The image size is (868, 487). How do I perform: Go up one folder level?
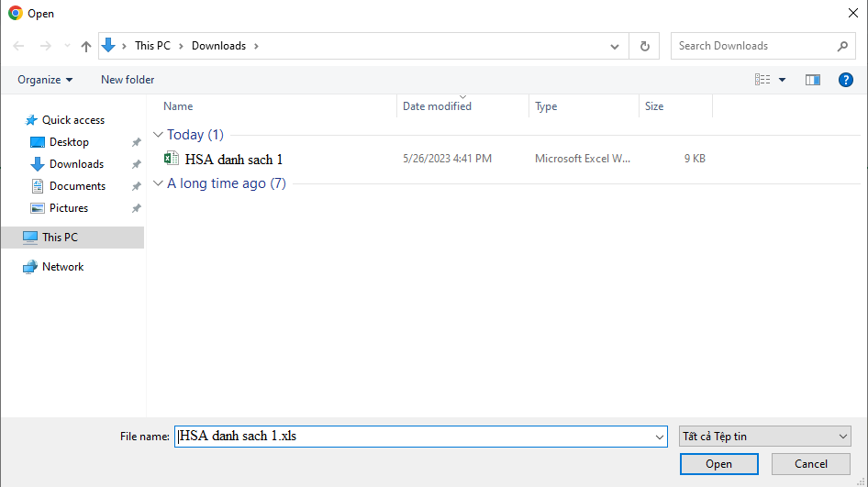[x=86, y=46]
